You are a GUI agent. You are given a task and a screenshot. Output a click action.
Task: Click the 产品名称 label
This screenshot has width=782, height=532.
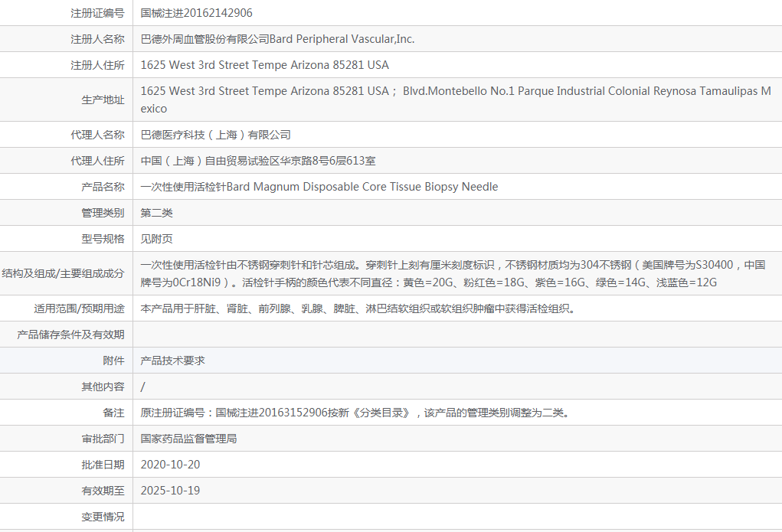point(103,187)
